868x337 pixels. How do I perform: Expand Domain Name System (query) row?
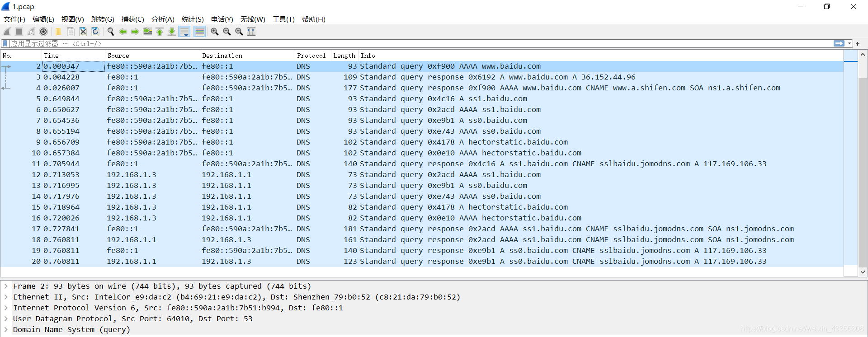click(6, 329)
